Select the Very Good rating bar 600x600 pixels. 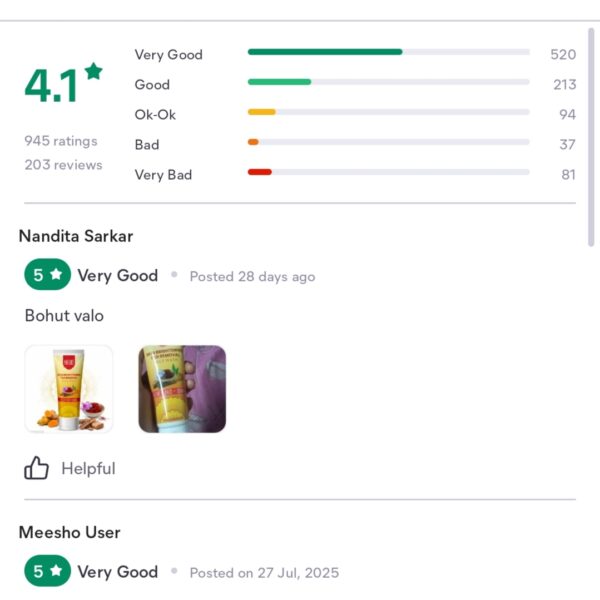388,52
